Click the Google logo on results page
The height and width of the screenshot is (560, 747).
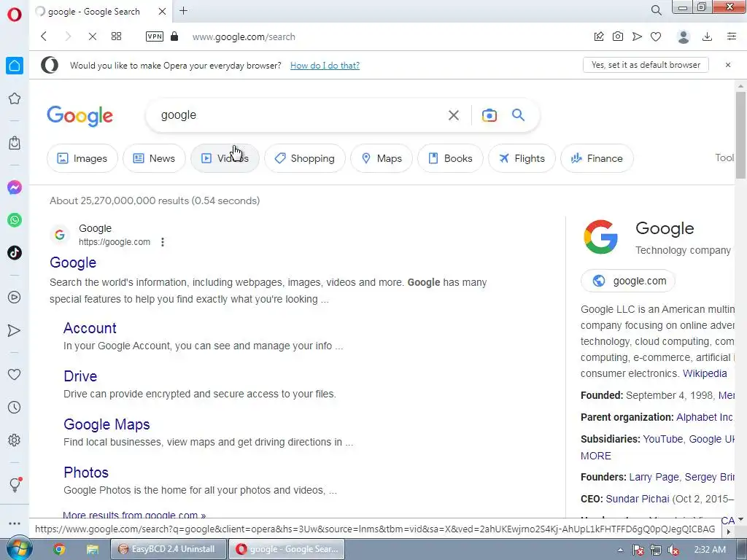pyautogui.click(x=80, y=116)
